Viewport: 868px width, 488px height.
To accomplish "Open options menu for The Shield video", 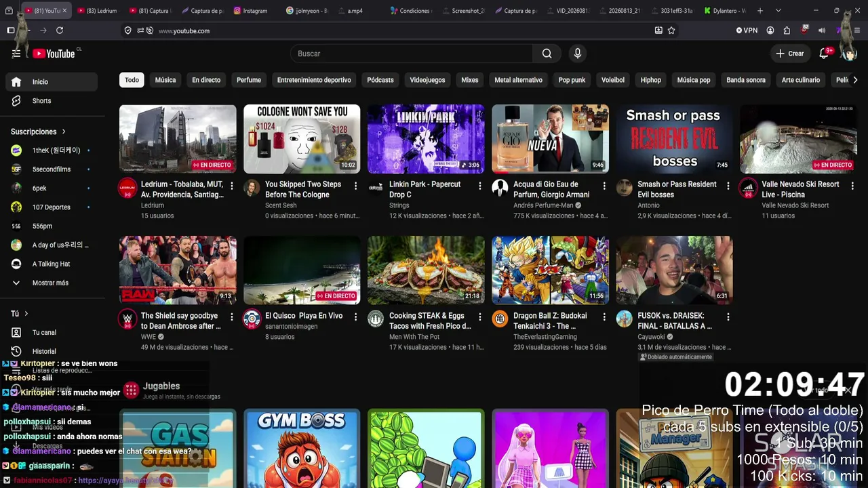I will click(x=231, y=317).
